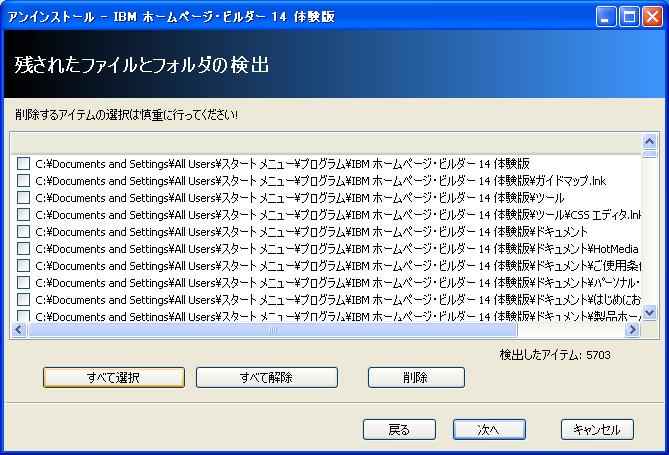The image size is (669, 455).
Task: Click the vertical scrollbar up arrow
Action: coord(649,141)
